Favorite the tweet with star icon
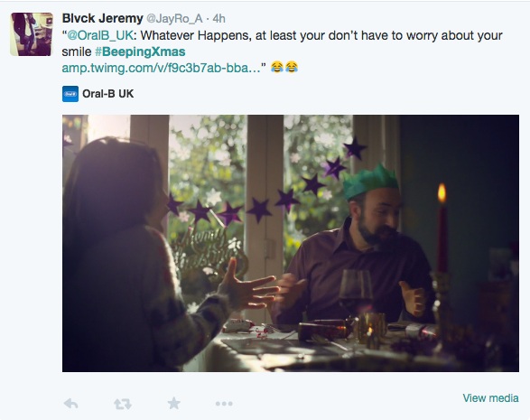This screenshot has height=420, width=530. click(x=174, y=403)
